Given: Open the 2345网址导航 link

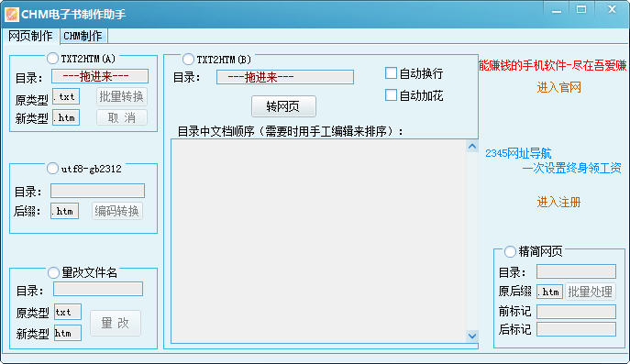Looking at the screenshot, I should coord(518,153).
